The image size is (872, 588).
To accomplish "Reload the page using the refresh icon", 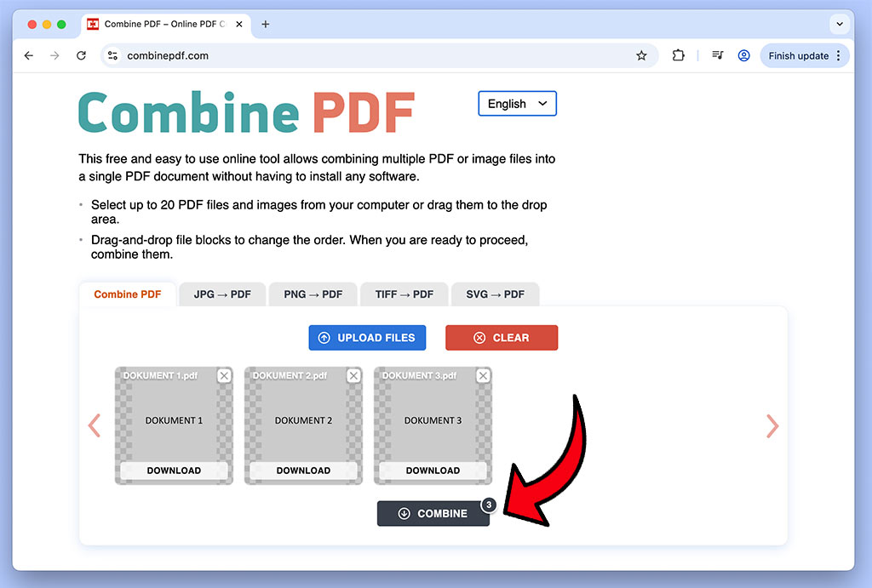I will click(81, 55).
